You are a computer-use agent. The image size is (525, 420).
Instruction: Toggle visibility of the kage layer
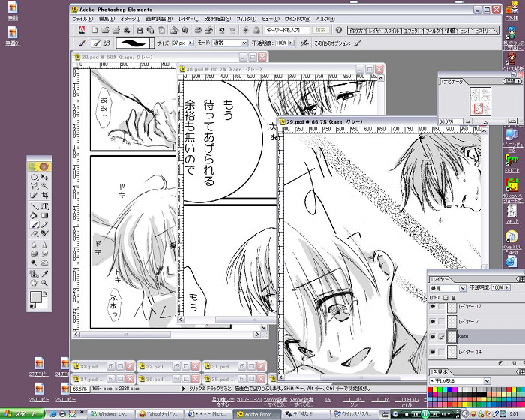(x=433, y=336)
